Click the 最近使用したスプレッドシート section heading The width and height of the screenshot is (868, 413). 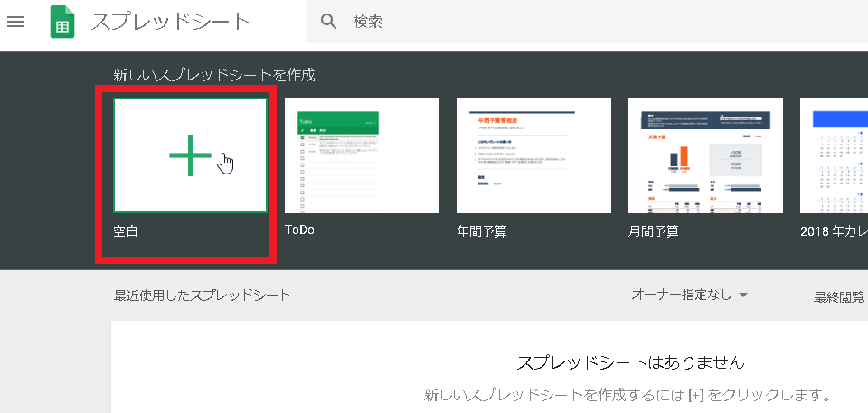(203, 296)
